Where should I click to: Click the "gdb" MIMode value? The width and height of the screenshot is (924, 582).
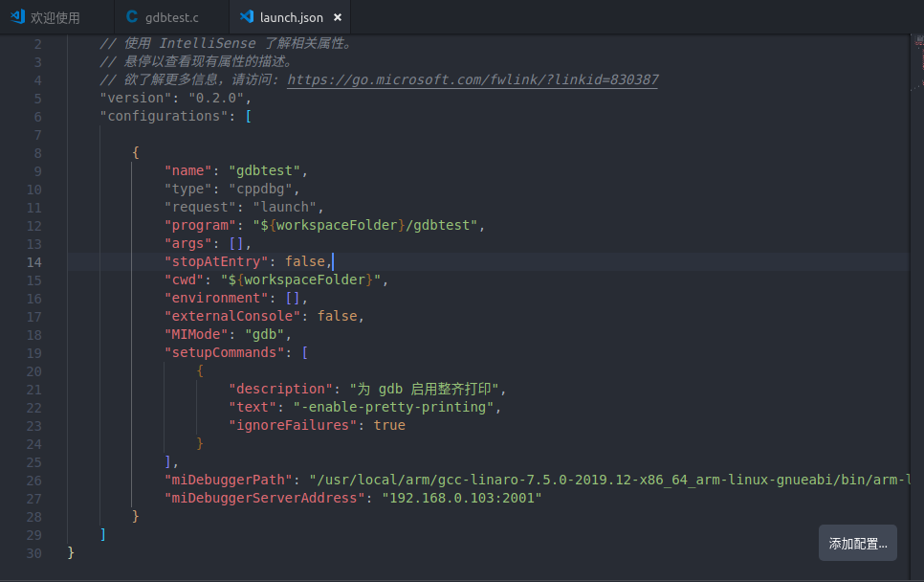(x=264, y=335)
